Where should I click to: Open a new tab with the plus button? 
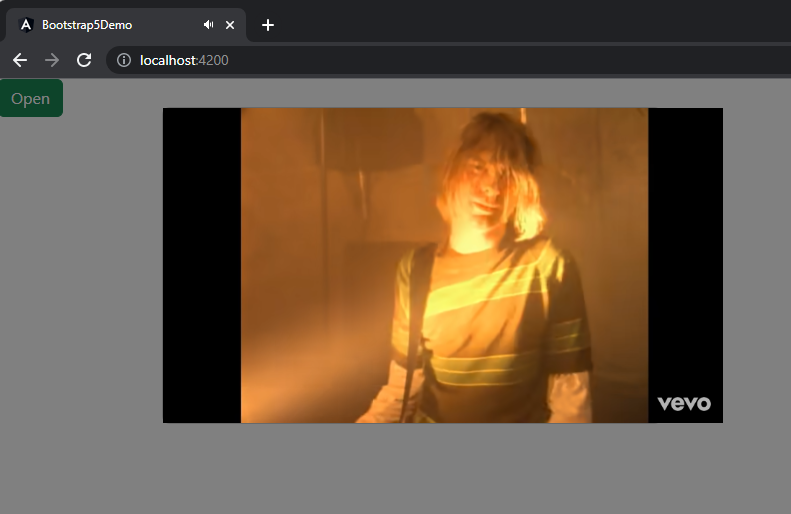pyautogui.click(x=268, y=25)
